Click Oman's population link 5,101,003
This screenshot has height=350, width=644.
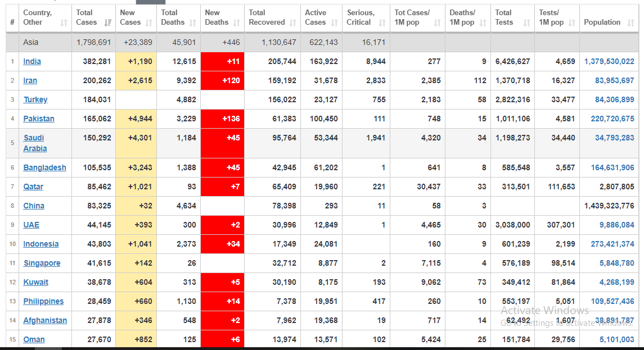(617, 339)
